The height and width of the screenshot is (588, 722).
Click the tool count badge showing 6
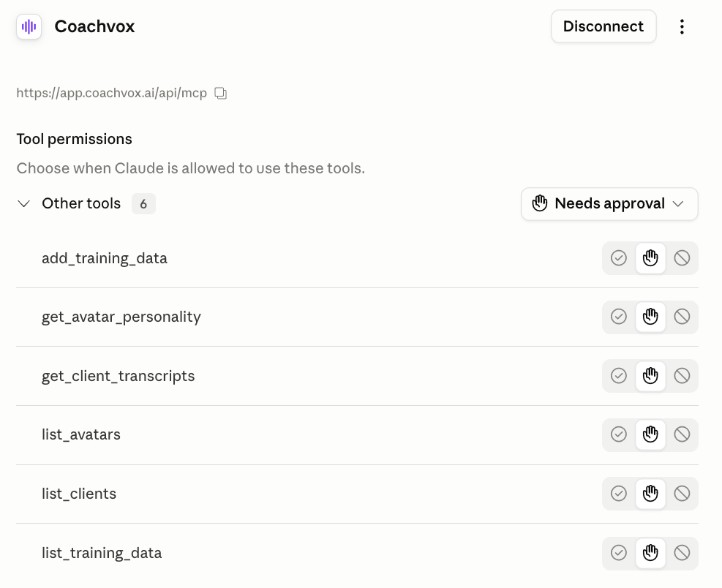143,203
